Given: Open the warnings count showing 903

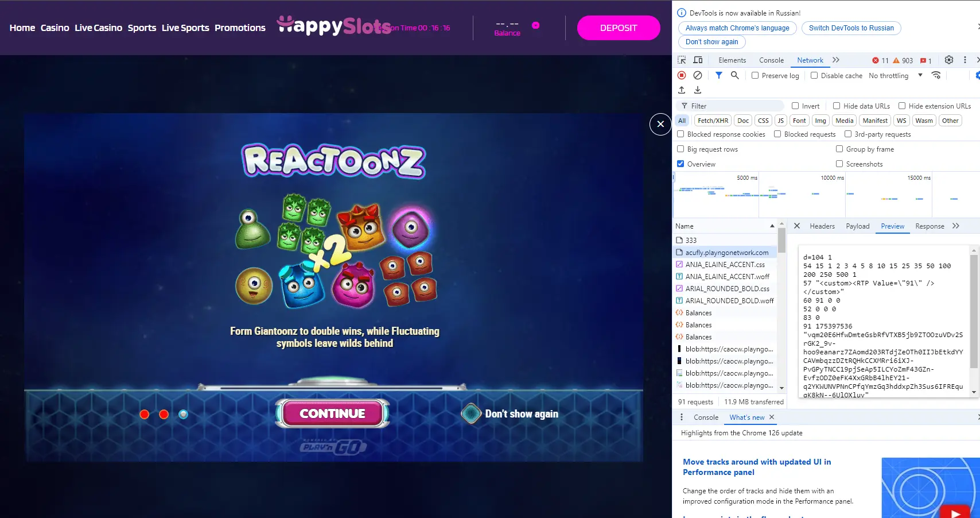Looking at the screenshot, I should (x=903, y=60).
